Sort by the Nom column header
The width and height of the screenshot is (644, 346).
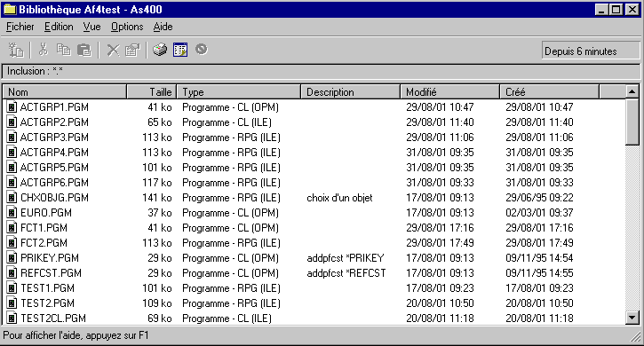(x=65, y=92)
